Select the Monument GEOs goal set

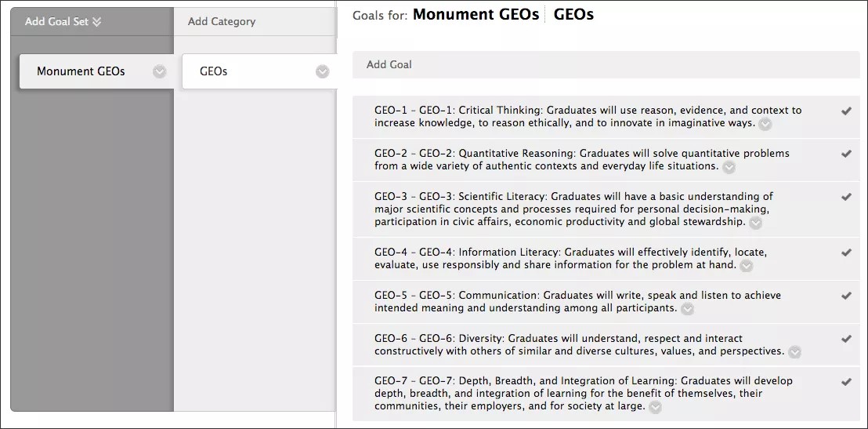[81, 71]
